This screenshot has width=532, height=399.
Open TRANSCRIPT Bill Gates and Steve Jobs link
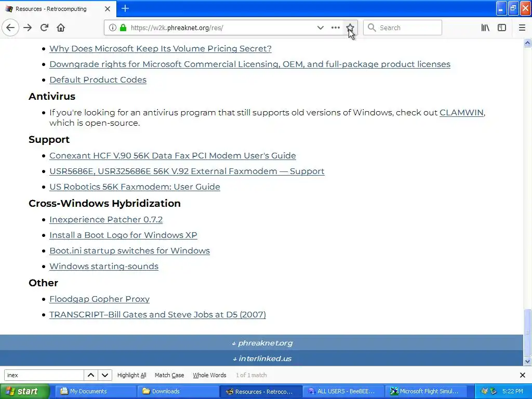click(157, 314)
